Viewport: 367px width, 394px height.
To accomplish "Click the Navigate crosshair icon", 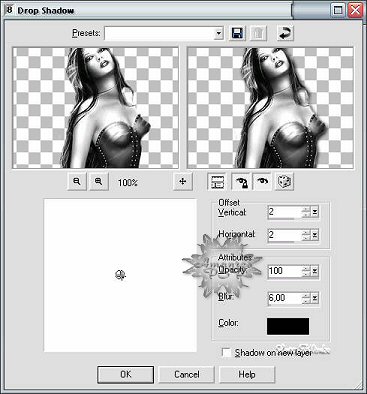I will pyautogui.click(x=183, y=181).
